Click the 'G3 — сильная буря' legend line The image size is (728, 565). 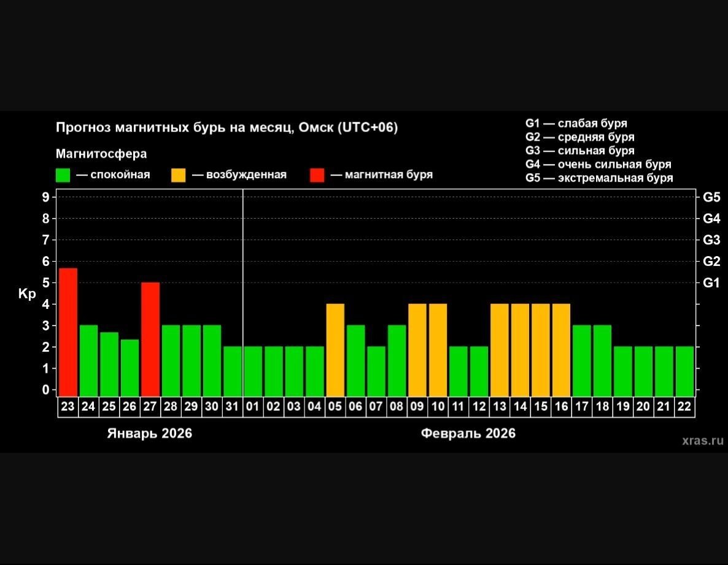[x=580, y=150]
